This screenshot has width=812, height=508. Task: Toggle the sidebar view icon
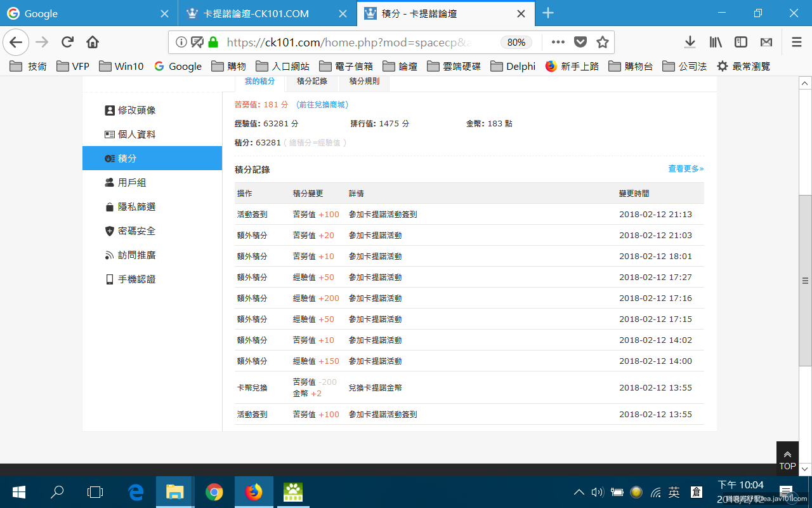741,43
